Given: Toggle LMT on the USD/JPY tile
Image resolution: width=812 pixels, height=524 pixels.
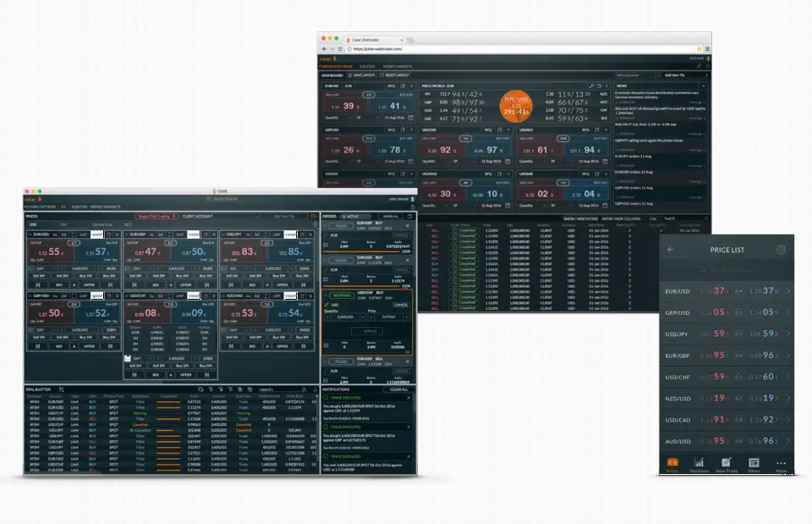Looking at the screenshot, I should point(277,234).
